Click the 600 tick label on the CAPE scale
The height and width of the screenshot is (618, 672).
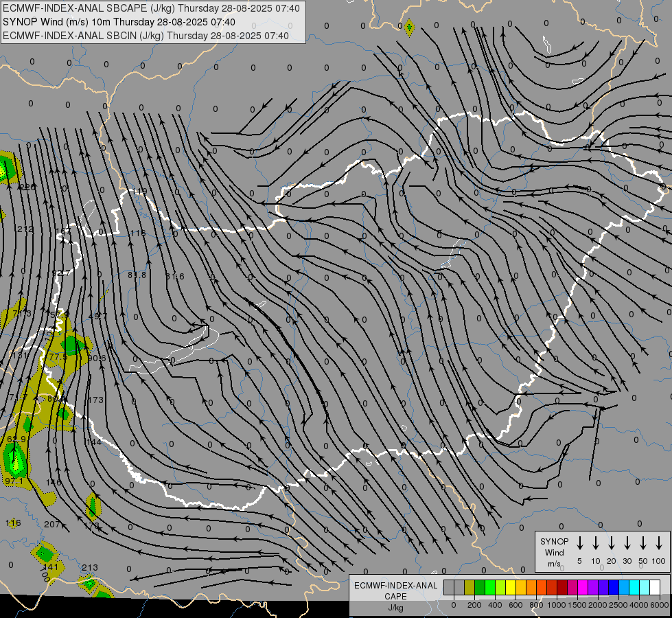515,605
